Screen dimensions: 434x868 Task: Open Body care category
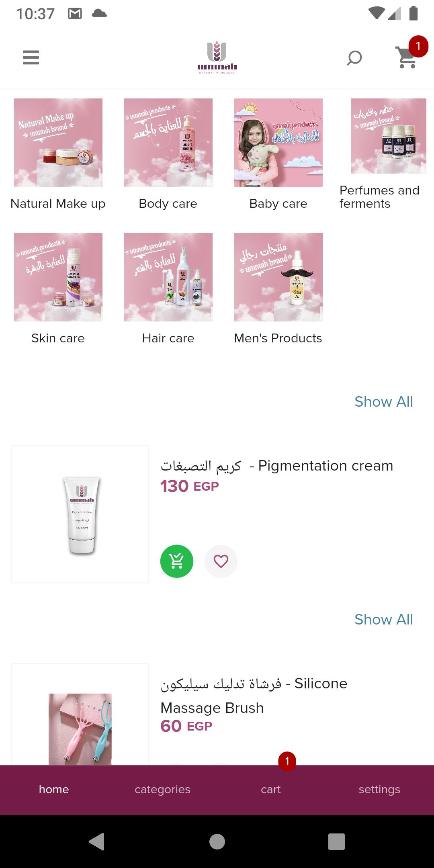pyautogui.click(x=168, y=154)
